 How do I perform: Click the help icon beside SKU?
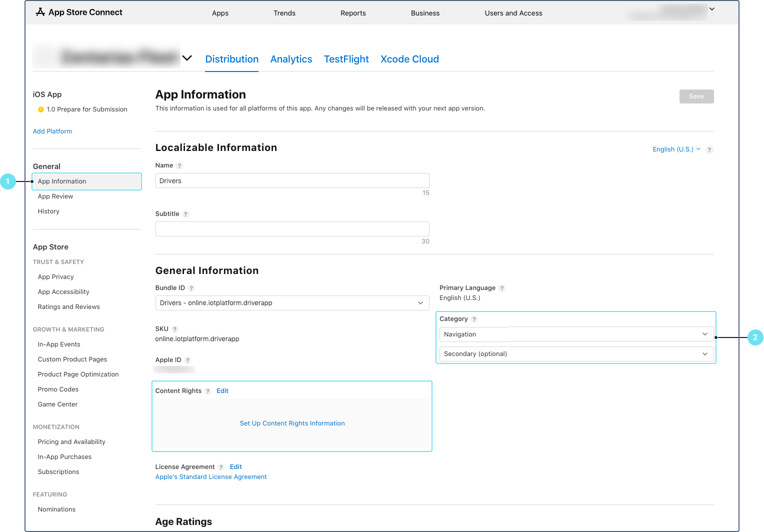pyautogui.click(x=174, y=329)
